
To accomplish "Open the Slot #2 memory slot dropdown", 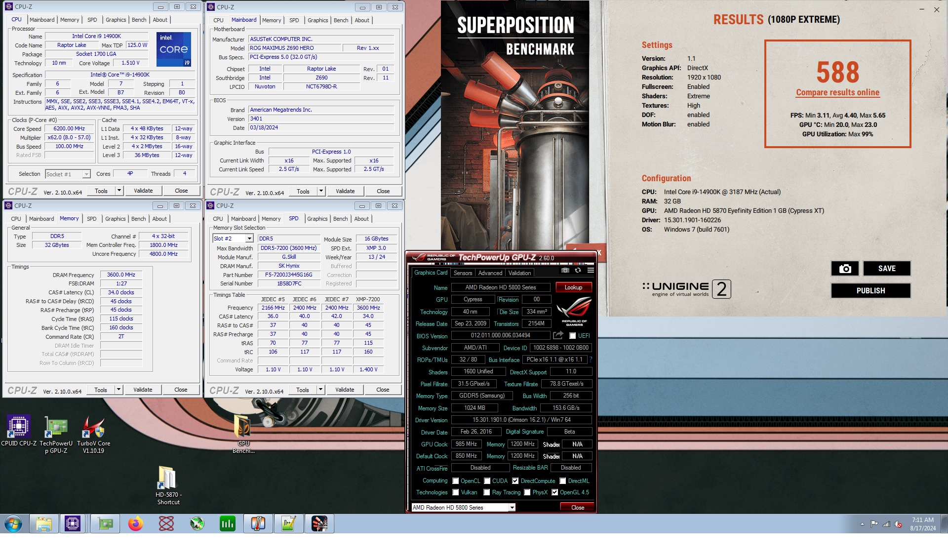I will point(249,239).
